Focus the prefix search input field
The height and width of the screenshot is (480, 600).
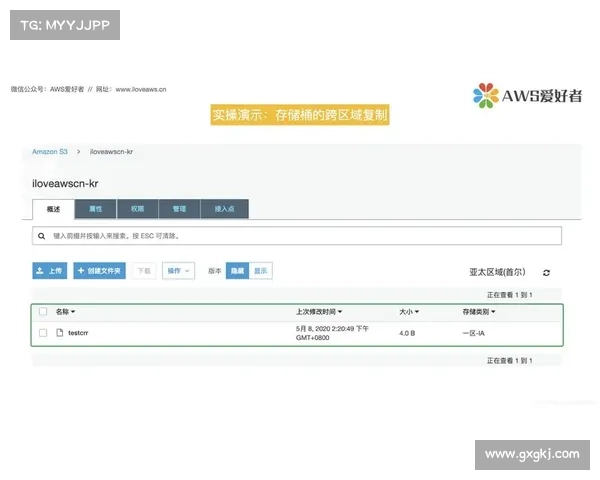[297, 236]
